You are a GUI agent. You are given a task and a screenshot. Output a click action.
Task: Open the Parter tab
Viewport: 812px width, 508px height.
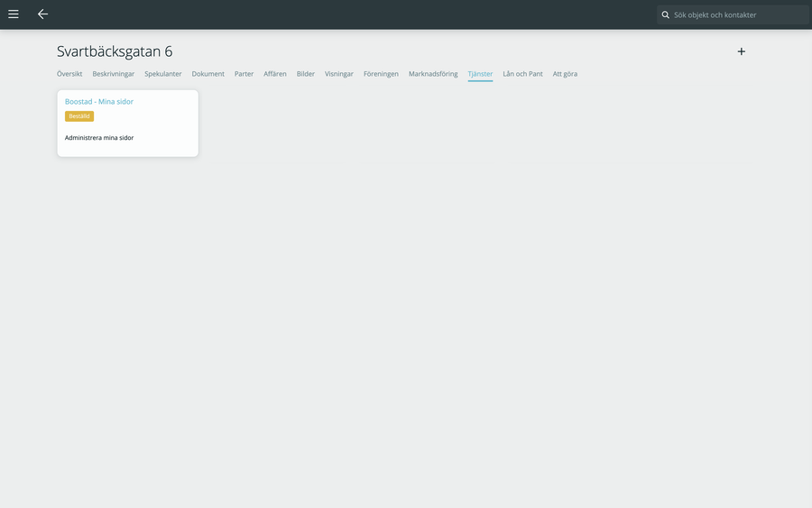point(244,74)
